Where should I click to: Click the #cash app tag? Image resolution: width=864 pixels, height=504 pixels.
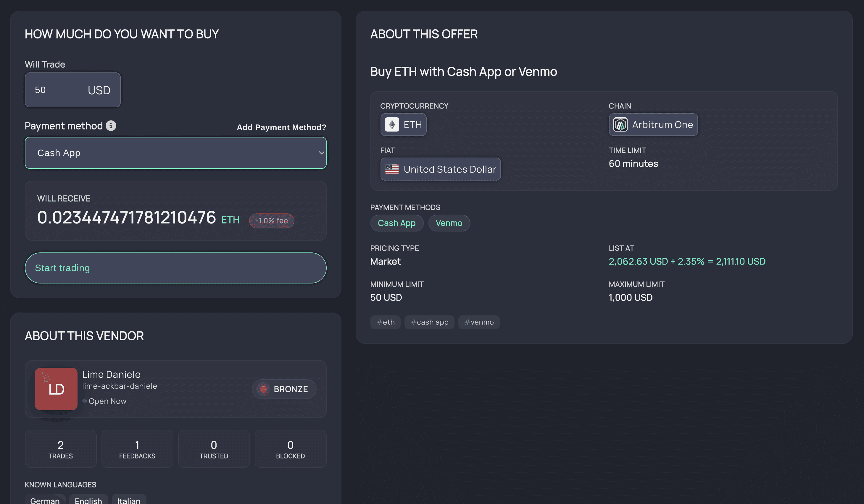[429, 322]
